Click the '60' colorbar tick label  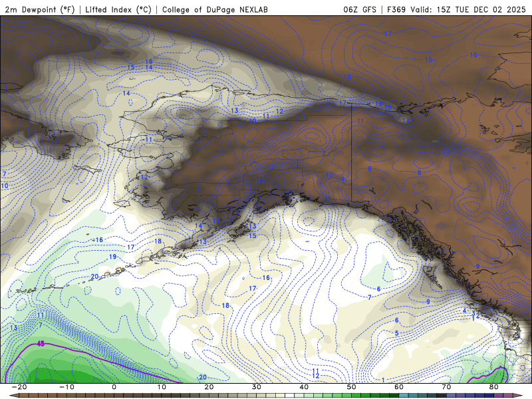click(399, 387)
